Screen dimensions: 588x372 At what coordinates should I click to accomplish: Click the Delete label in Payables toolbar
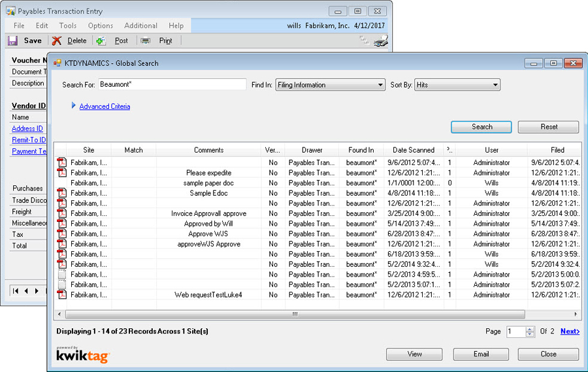[77, 40]
